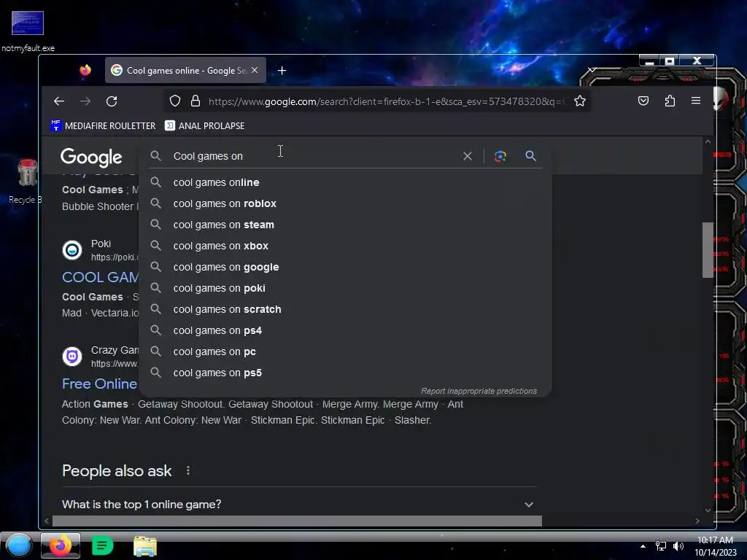The width and height of the screenshot is (747, 560).
Task: Click scroll-down arrow of page scrollbar
Action: click(708, 510)
